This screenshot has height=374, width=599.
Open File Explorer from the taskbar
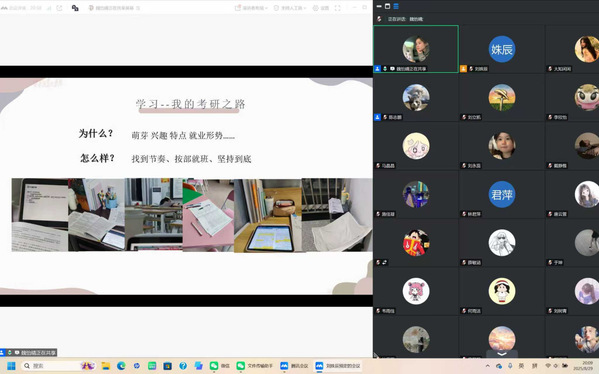click(x=105, y=366)
